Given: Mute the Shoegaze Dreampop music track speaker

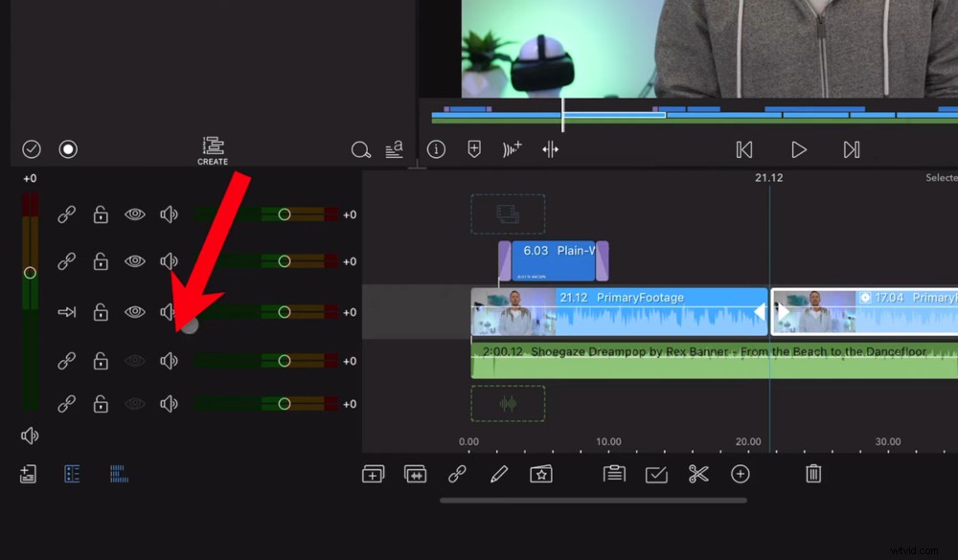Looking at the screenshot, I should [x=170, y=361].
